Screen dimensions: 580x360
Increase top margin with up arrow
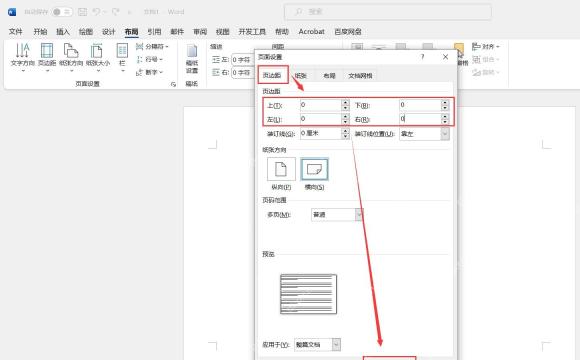coord(345,102)
